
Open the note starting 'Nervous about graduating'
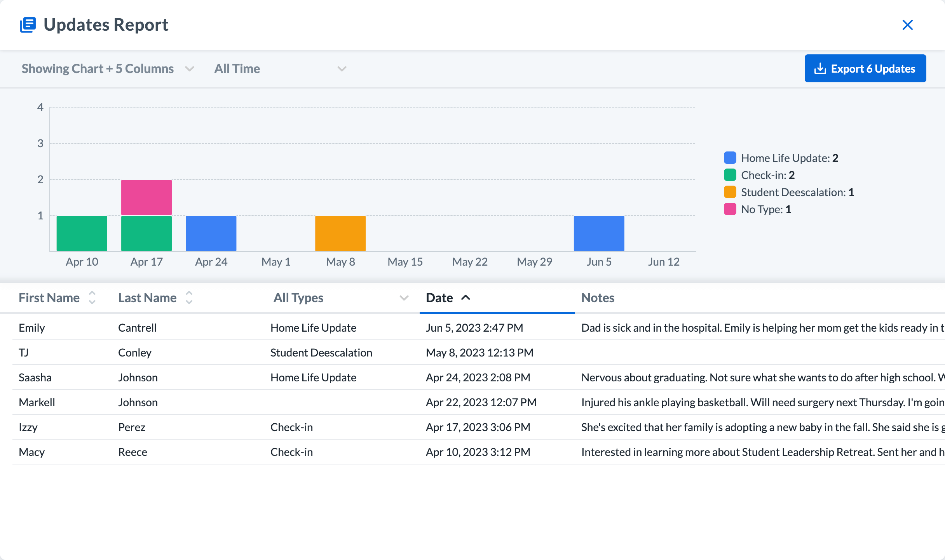coord(763,377)
